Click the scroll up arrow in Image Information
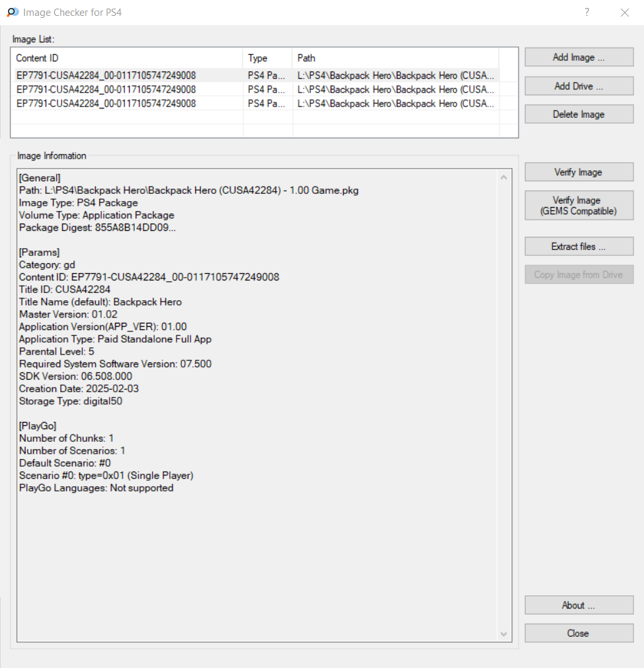Image resolution: width=644 pixels, height=668 pixels. [504, 177]
